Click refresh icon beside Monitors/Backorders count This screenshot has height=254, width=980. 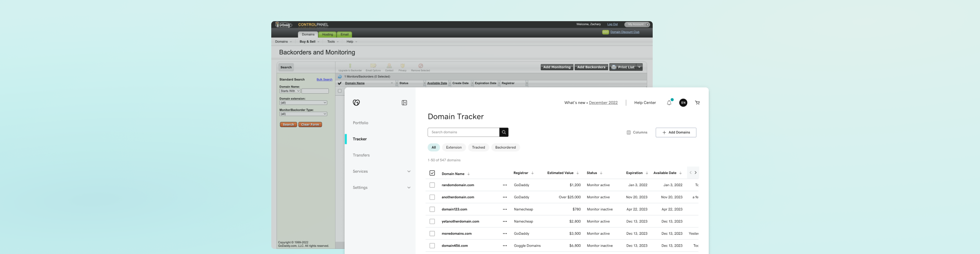coord(340,76)
